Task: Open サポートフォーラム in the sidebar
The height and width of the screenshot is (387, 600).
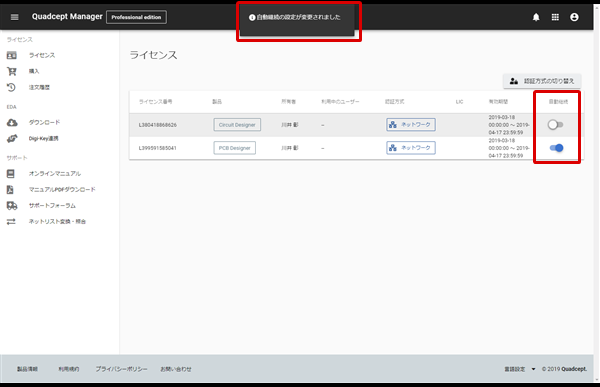Action: tap(52, 206)
